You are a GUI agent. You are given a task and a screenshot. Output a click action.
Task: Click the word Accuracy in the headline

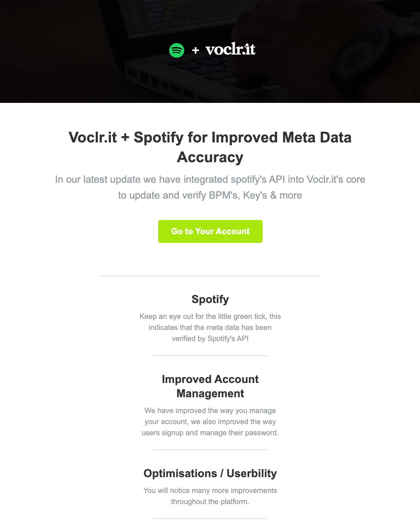(210, 157)
